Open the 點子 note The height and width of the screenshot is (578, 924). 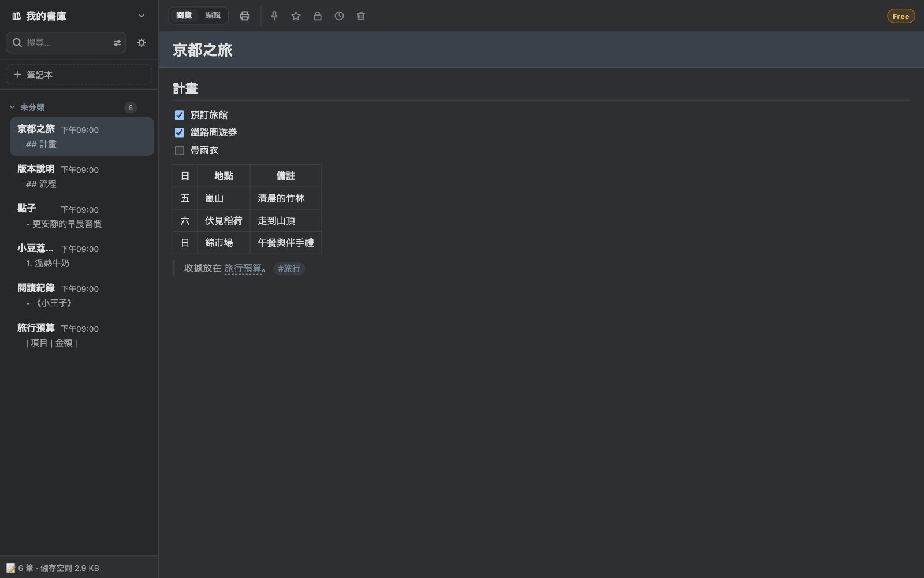pyautogui.click(x=82, y=216)
